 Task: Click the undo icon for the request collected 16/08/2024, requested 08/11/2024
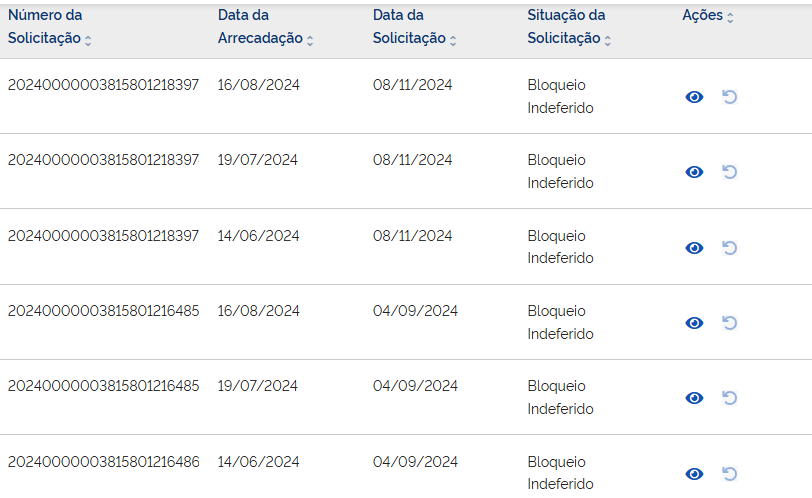730,97
